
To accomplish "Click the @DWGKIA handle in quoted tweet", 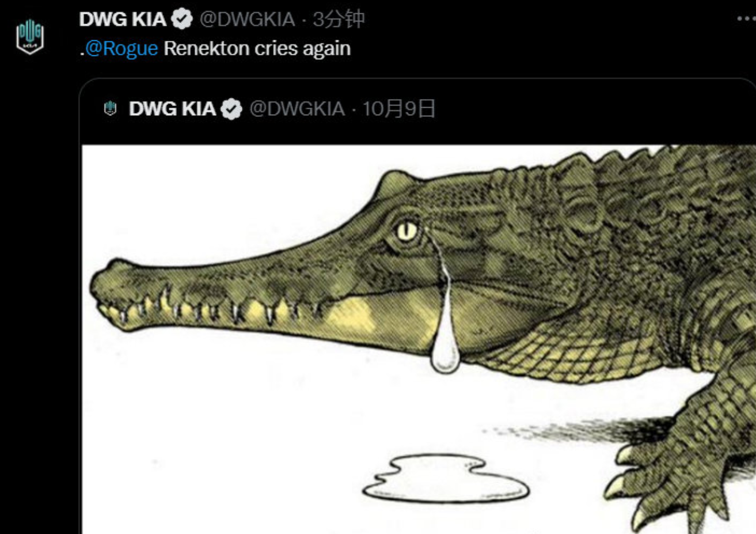I will 297,108.
